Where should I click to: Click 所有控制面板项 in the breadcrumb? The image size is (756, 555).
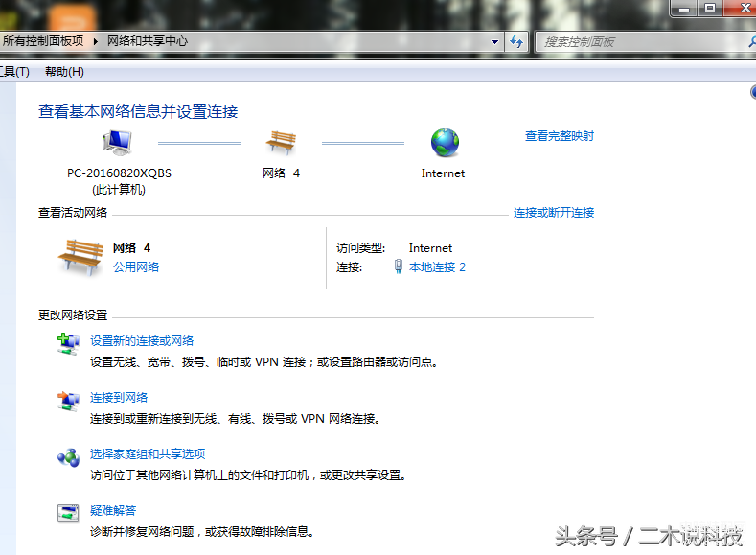43,41
